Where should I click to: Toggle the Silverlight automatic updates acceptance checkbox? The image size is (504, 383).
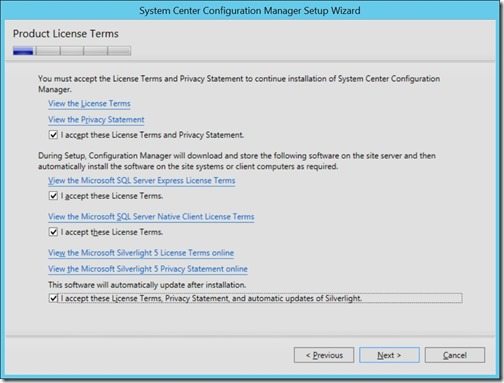click(53, 298)
